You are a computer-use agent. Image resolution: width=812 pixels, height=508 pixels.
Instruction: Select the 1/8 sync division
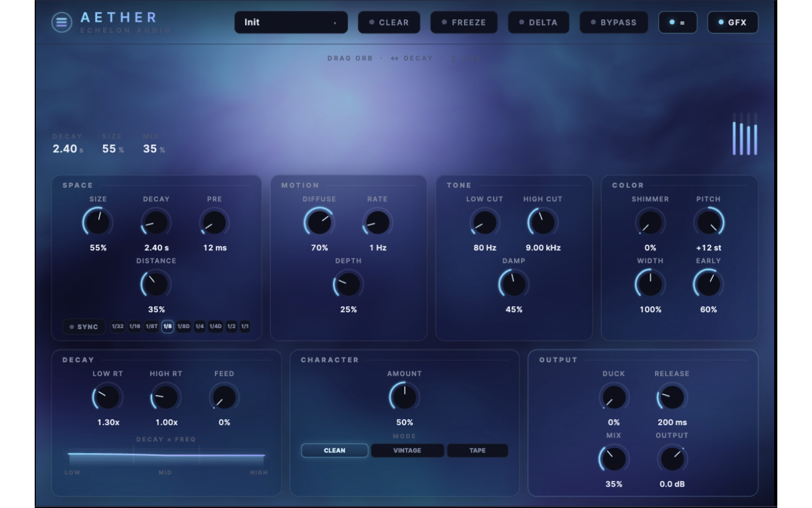[x=167, y=327]
